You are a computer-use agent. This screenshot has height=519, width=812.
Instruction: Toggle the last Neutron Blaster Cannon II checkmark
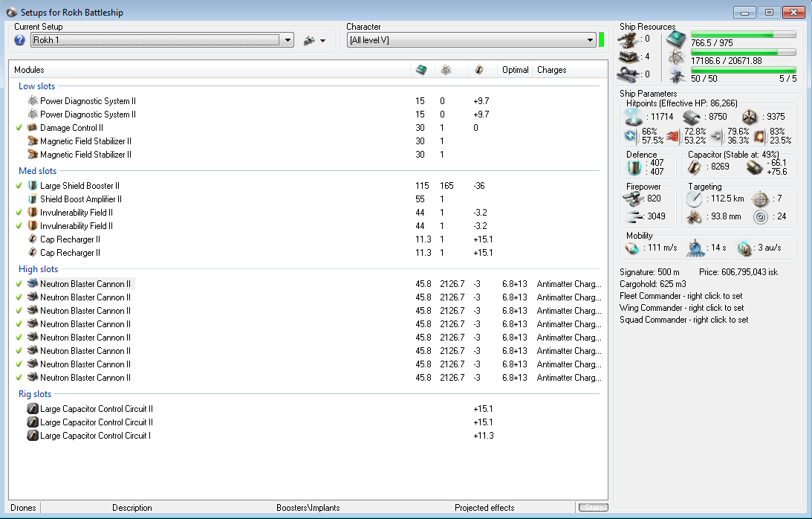point(19,378)
